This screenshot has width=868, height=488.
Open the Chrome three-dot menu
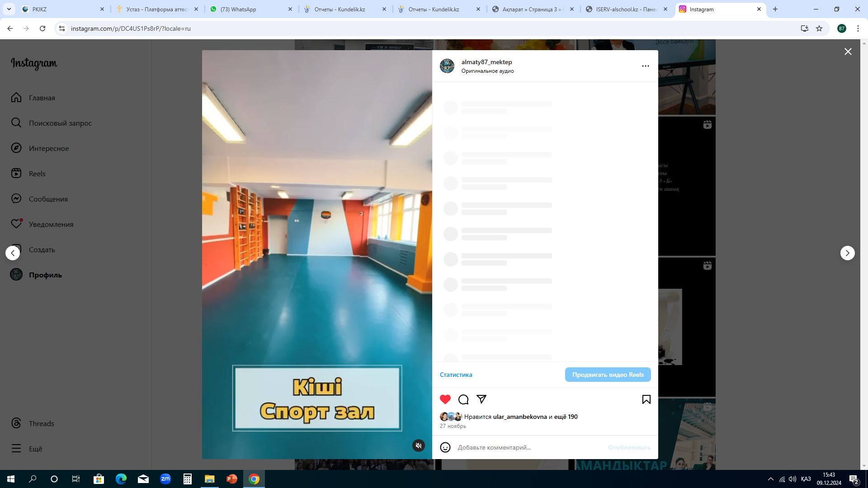click(858, 28)
